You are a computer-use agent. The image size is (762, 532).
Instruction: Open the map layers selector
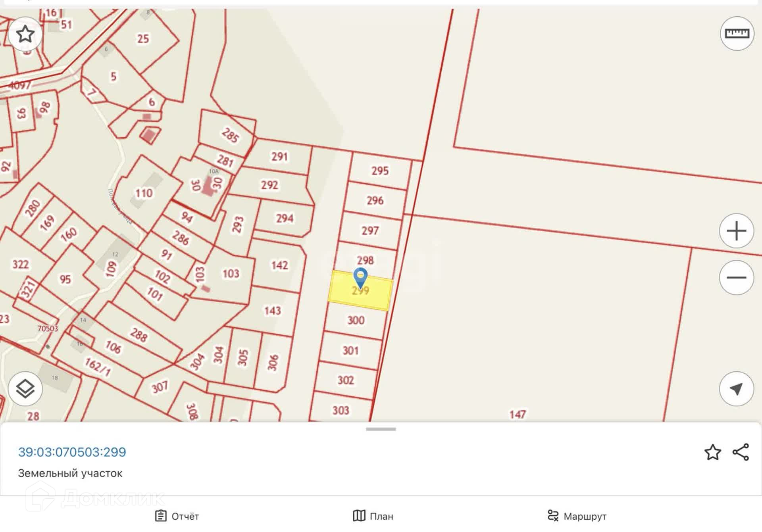[25, 389]
